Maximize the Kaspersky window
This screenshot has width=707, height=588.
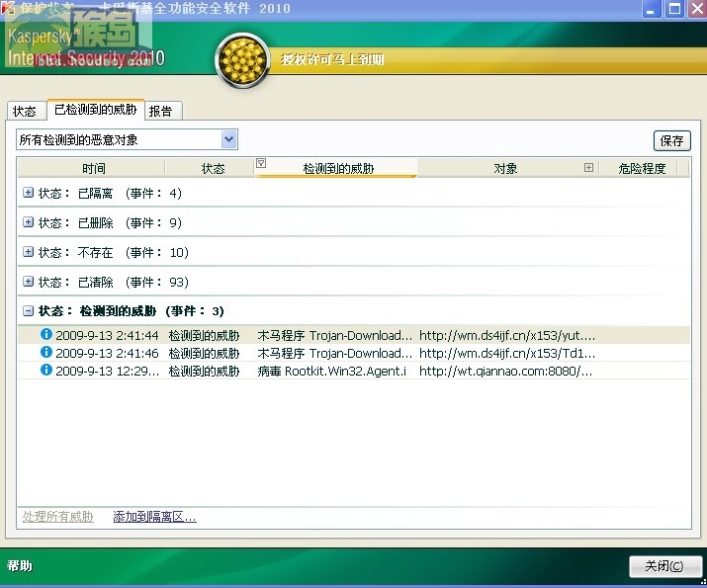click(674, 9)
